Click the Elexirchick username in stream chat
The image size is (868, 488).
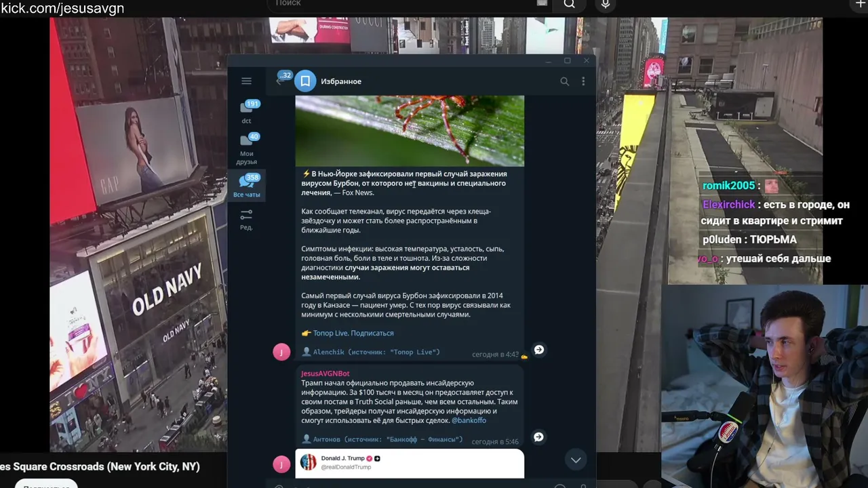729,205
